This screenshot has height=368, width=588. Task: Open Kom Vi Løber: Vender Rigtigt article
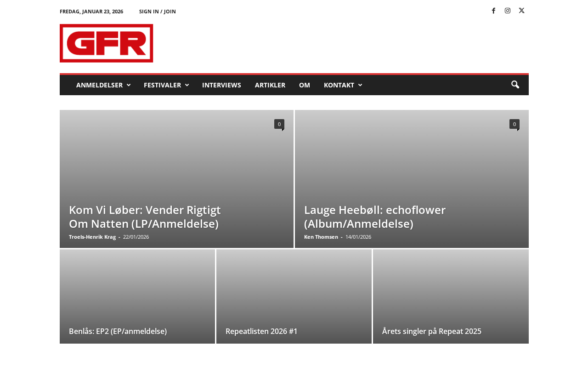pos(145,217)
